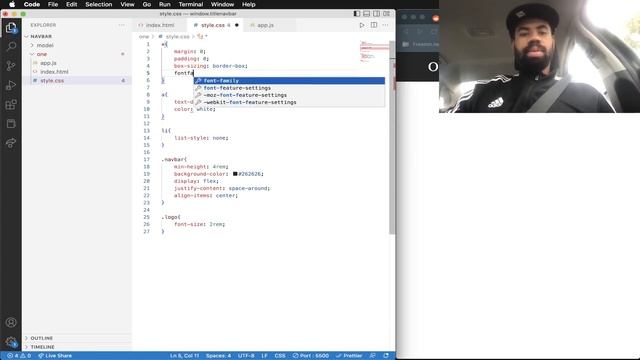Open the Selection menu
The height and width of the screenshot is (360, 640).
[98, 4]
